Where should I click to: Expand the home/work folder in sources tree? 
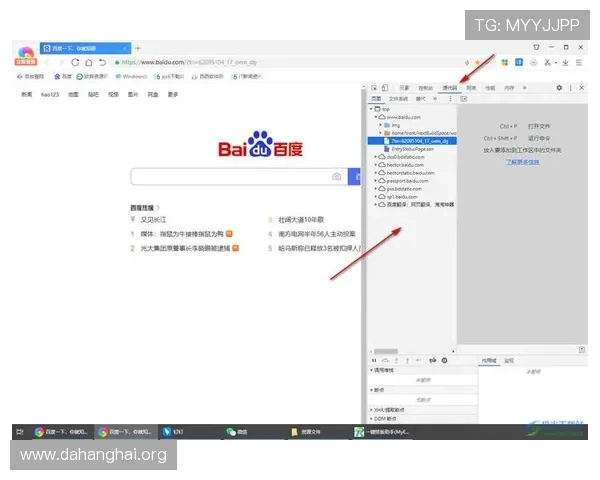pyautogui.click(x=381, y=133)
